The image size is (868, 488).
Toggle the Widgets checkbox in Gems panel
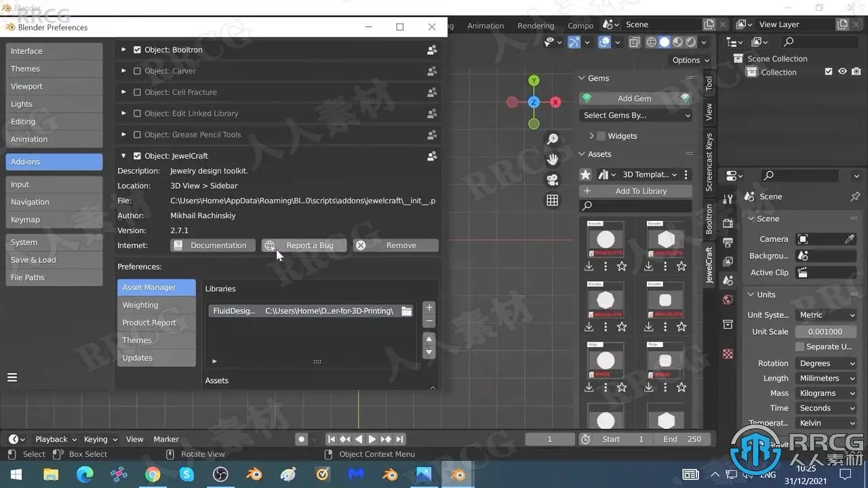601,136
